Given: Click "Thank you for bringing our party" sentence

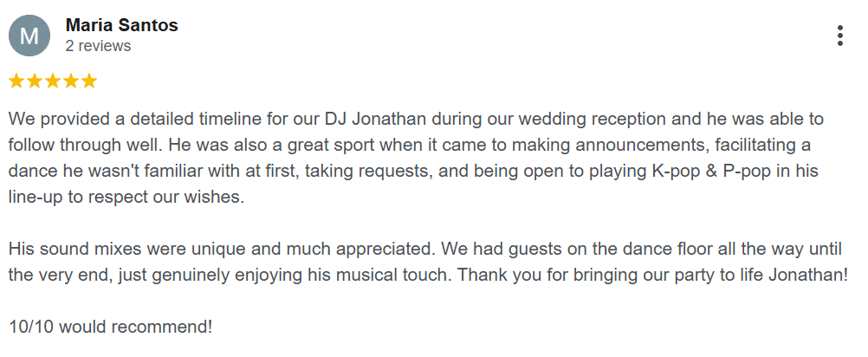Looking at the screenshot, I should tap(652, 275).
